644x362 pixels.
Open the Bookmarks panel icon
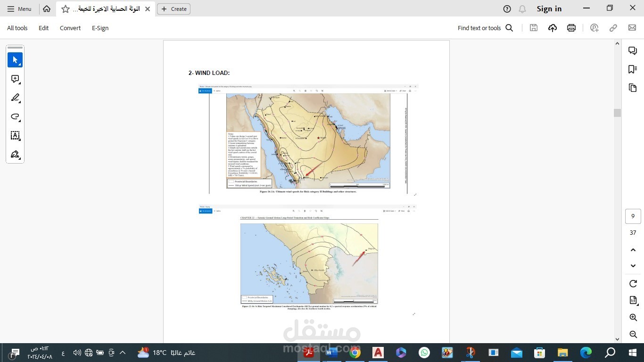coord(633,69)
